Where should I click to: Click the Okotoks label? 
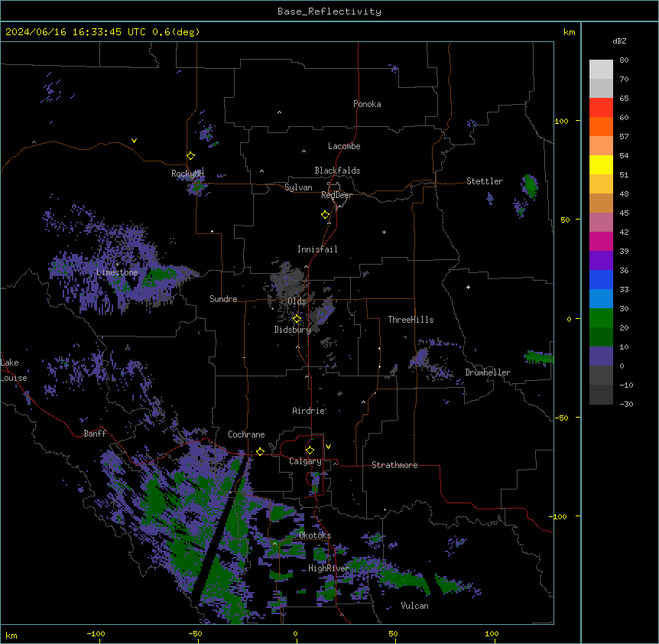[x=315, y=535]
